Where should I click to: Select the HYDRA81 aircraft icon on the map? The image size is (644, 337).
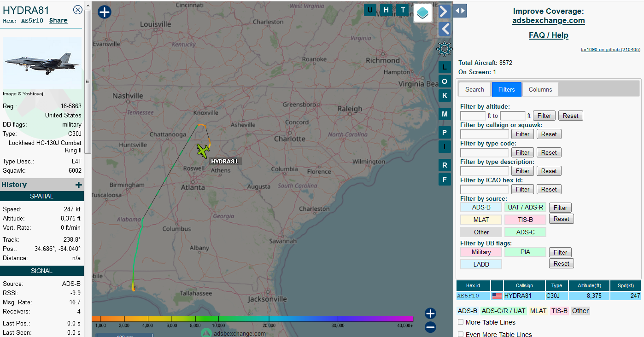click(x=203, y=150)
